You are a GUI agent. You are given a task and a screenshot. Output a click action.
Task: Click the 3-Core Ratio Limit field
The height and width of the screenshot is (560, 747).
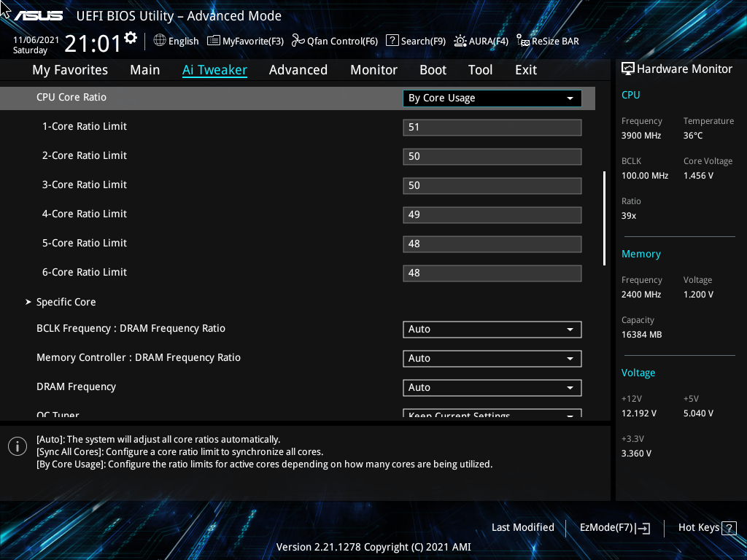(x=492, y=186)
